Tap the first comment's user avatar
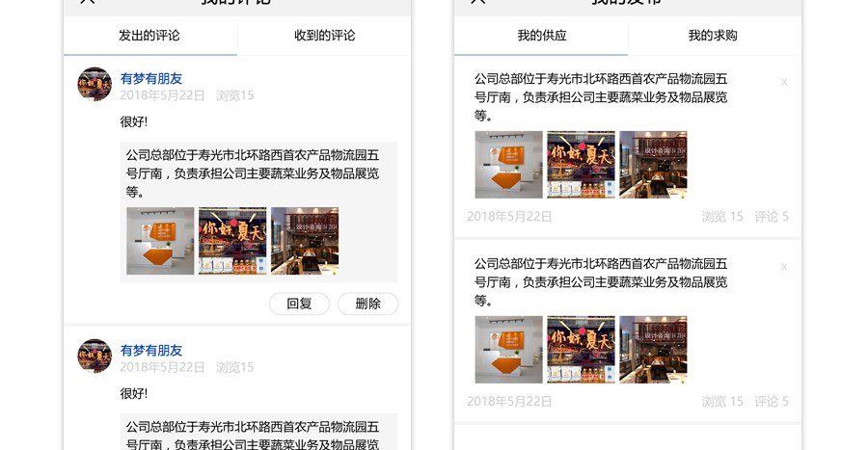 tap(95, 85)
